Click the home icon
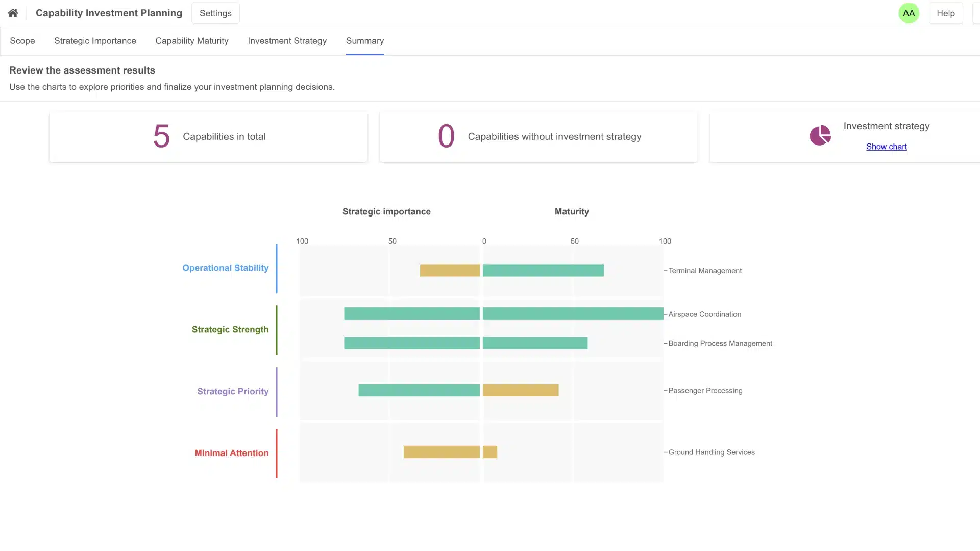Viewport: 980px width, 551px height. [x=13, y=13]
